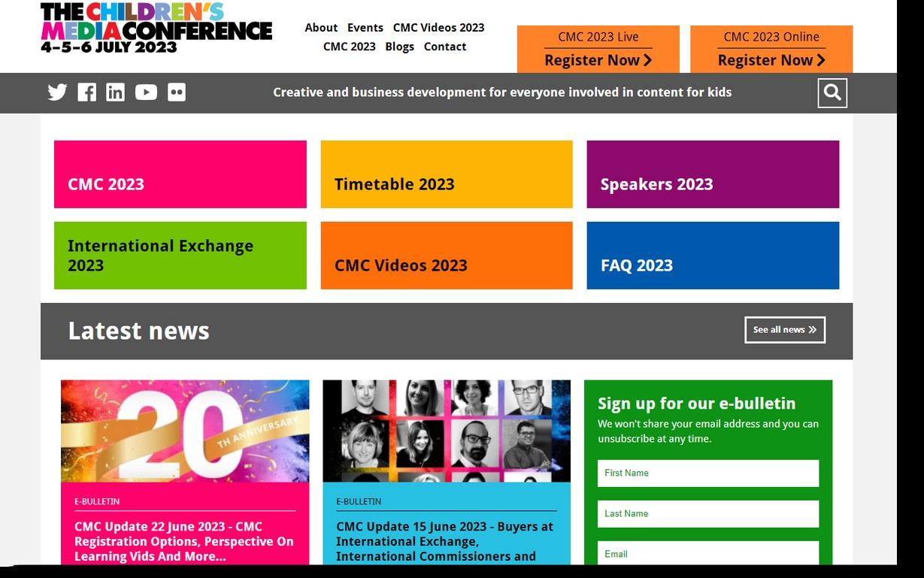Click the First Name input field

click(708, 474)
